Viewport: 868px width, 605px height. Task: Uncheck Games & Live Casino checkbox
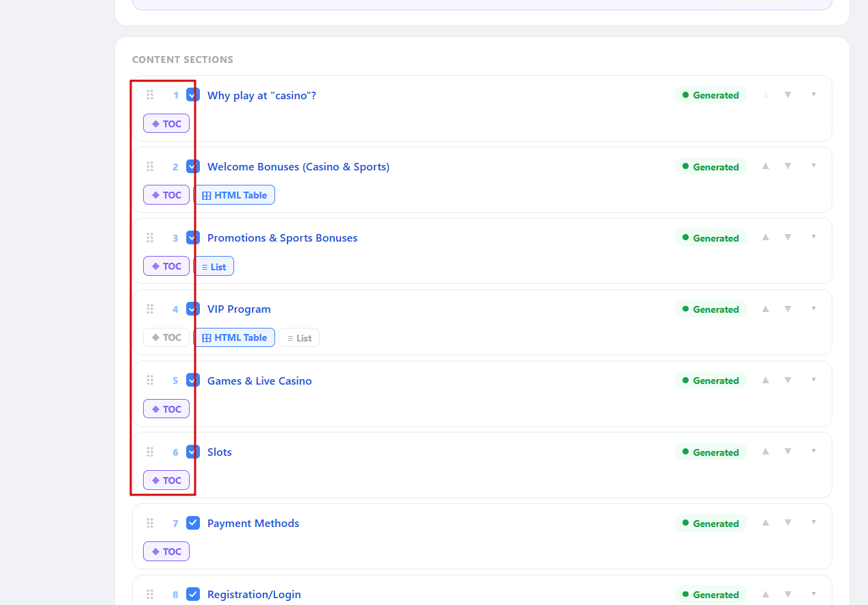tap(193, 380)
